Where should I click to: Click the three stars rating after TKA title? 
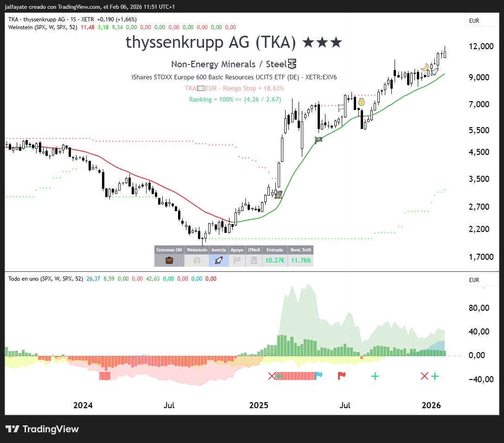point(322,42)
